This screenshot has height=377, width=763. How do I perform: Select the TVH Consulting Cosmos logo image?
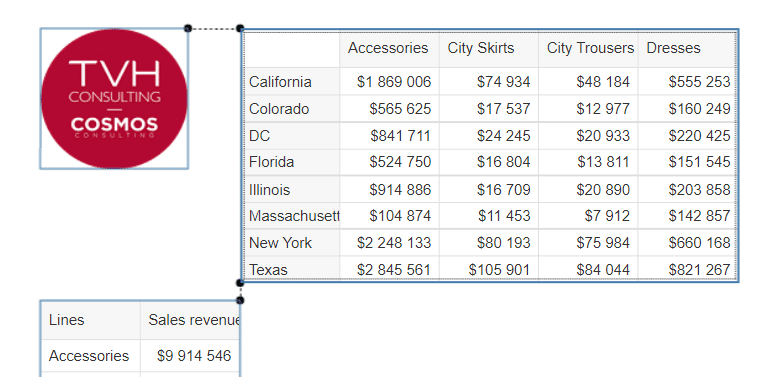point(114,99)
